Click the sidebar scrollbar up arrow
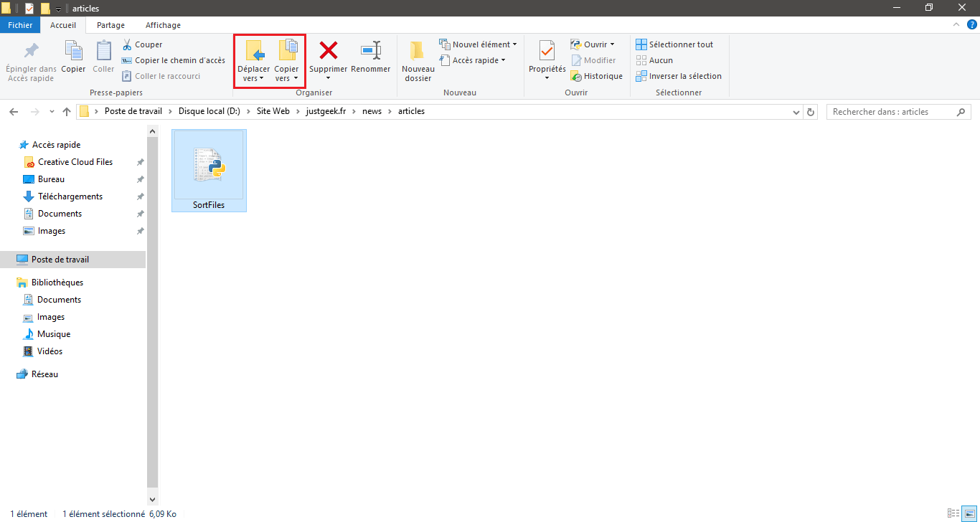The image size is (980, 522). [x=152, y=131]
